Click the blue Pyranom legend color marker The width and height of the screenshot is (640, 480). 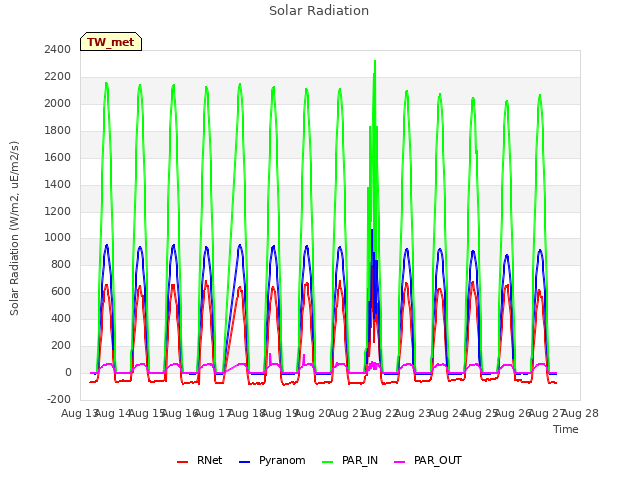pos(244,462)
